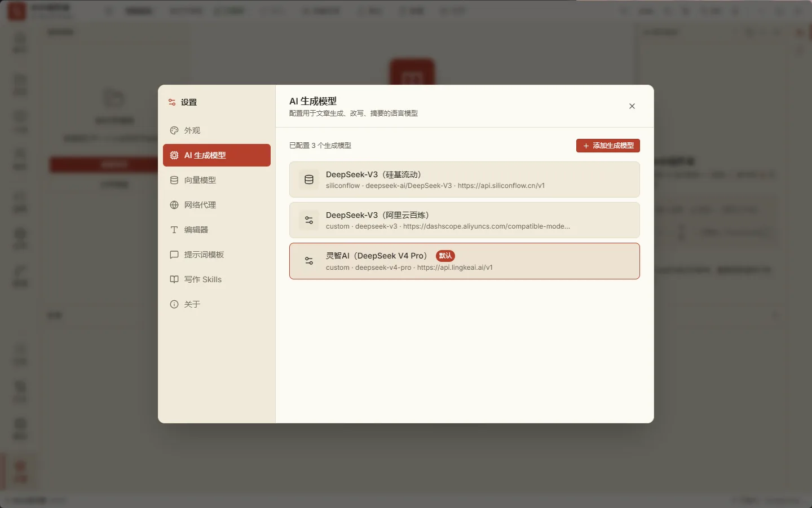Select the 灵智AI（DeepSeek V4 Pro）model card
This screenshot has width=812, height=508.
pos(465,261)
